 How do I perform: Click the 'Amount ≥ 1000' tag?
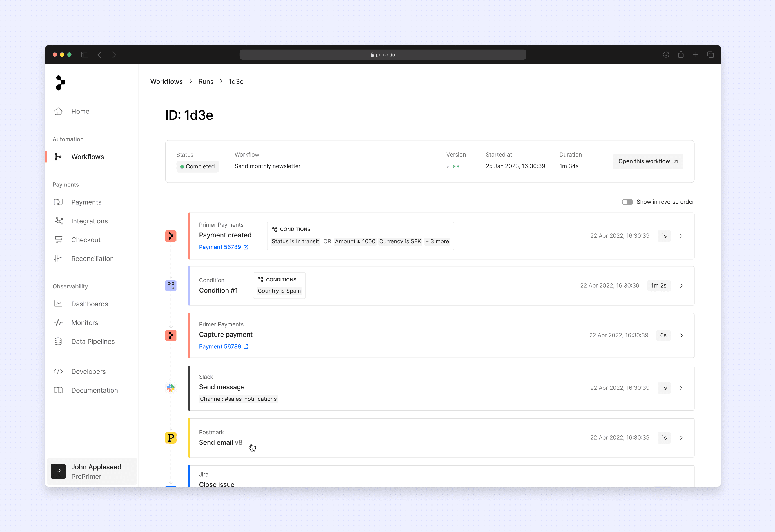click(355, 241)
